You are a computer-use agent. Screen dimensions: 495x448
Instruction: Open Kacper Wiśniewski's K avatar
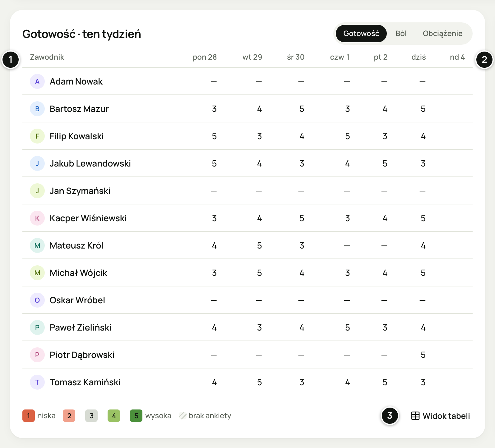(37, 218)
